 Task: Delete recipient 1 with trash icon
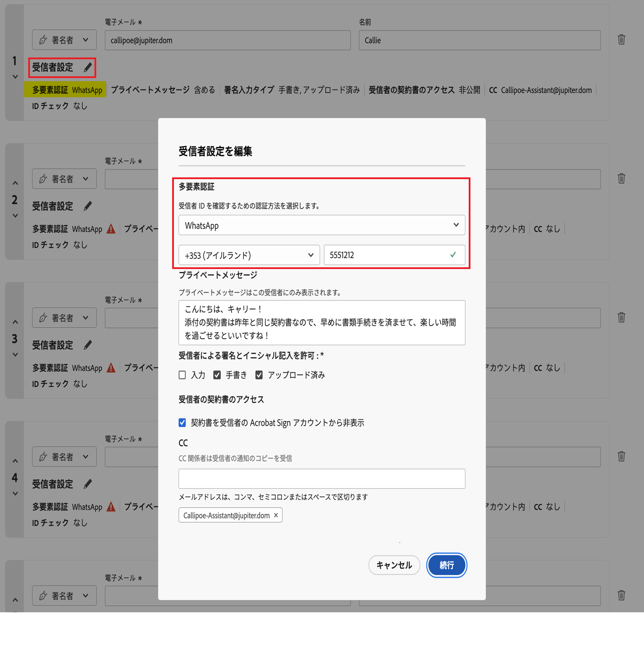(621, 40)
